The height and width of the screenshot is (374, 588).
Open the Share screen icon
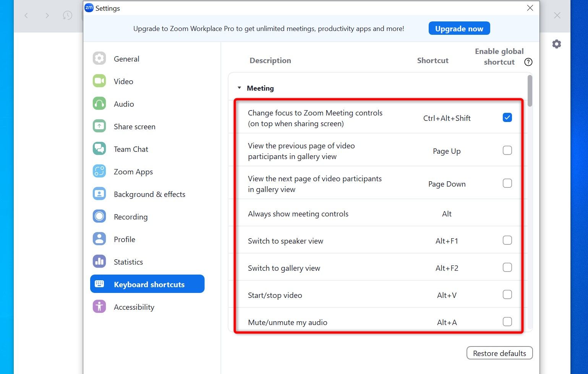(99, 126)
